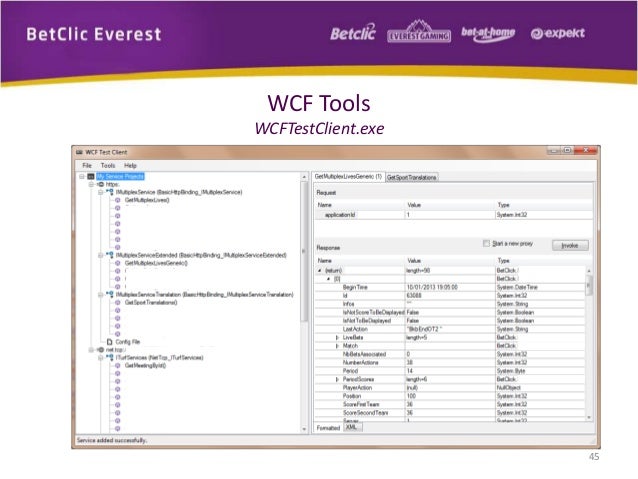The image size is (638, 479).
Task: Select the NbBetsAssociated row name
Action: (364, 354)
